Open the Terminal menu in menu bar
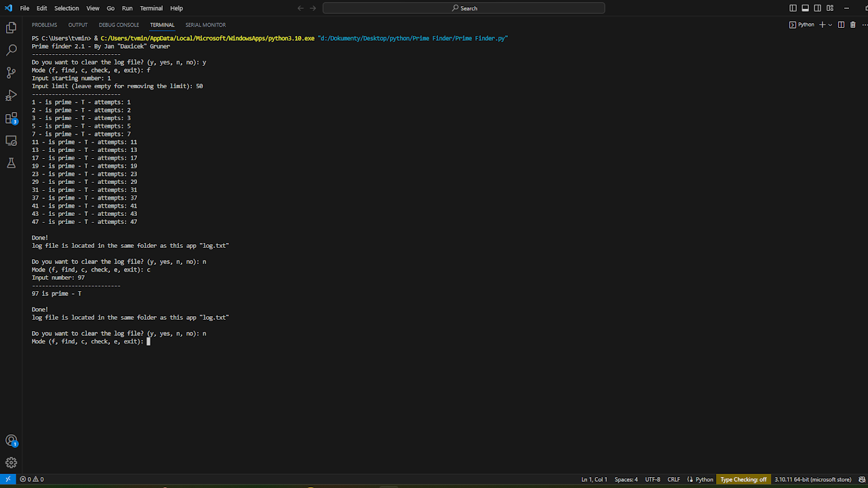This screenshot has width=868, height=488. pos(151,8)
